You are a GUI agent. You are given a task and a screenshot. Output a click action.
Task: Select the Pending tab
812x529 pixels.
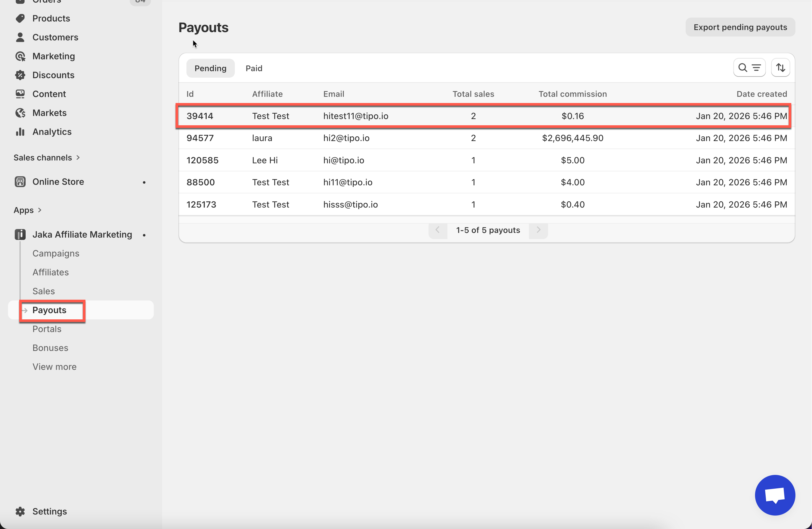click(210, 68)
